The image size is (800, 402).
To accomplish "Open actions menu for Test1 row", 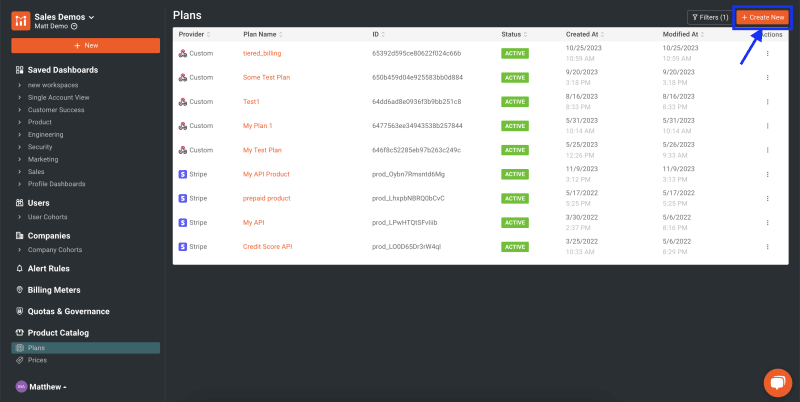I will click(x=767, y=102).
